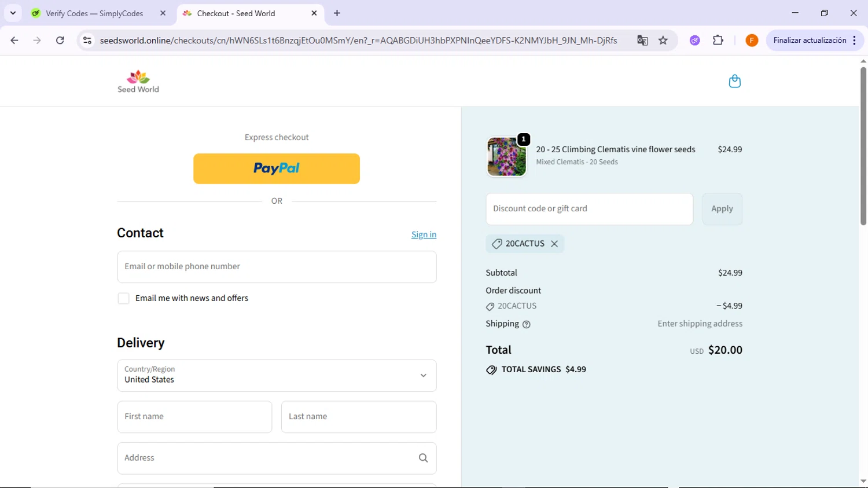Click the total amount '$20.00'
The height and width of the screenshot is (488, 868).
pyautogui.click(x=725, y=350)
